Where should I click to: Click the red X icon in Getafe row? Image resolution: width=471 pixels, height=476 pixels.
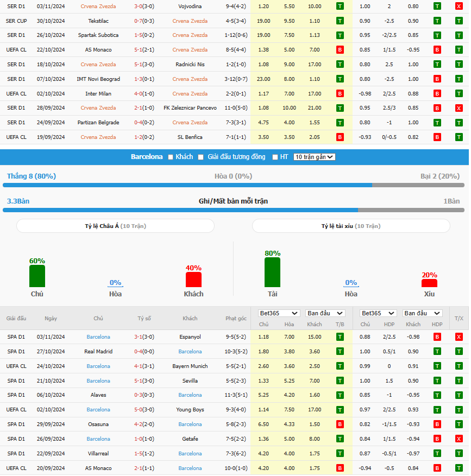click(x=459, y=439)
